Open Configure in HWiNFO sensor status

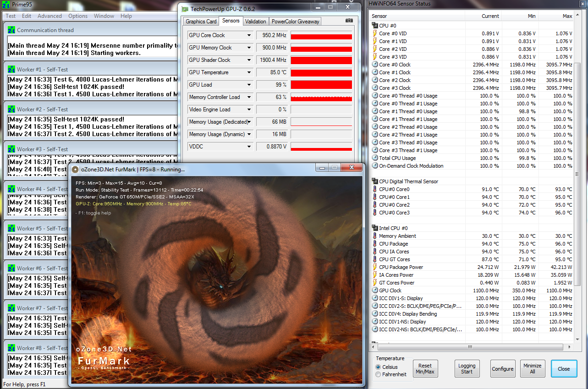click(503, 369)
